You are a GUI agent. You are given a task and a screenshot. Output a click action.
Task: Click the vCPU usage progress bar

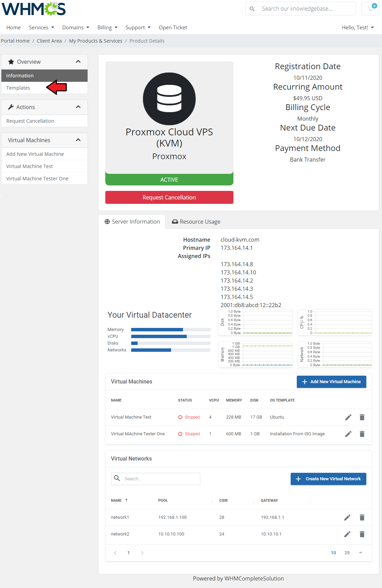(x=171, y=336)
